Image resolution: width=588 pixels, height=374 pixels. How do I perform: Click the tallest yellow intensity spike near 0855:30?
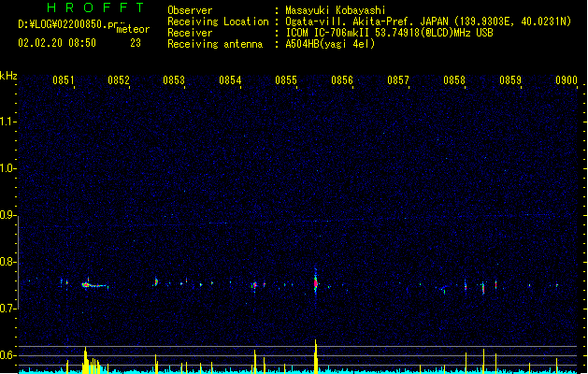(316, 356)
